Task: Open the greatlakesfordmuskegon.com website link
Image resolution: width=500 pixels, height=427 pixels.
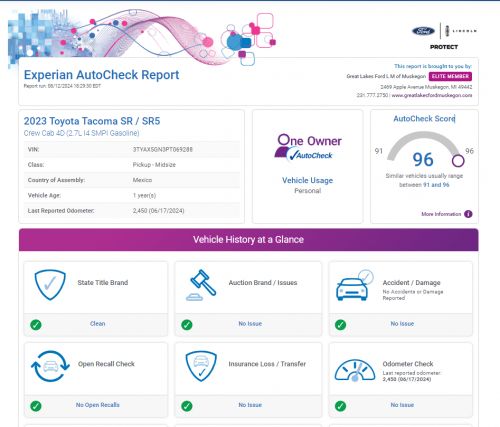Action: click(x=432, y=95)
